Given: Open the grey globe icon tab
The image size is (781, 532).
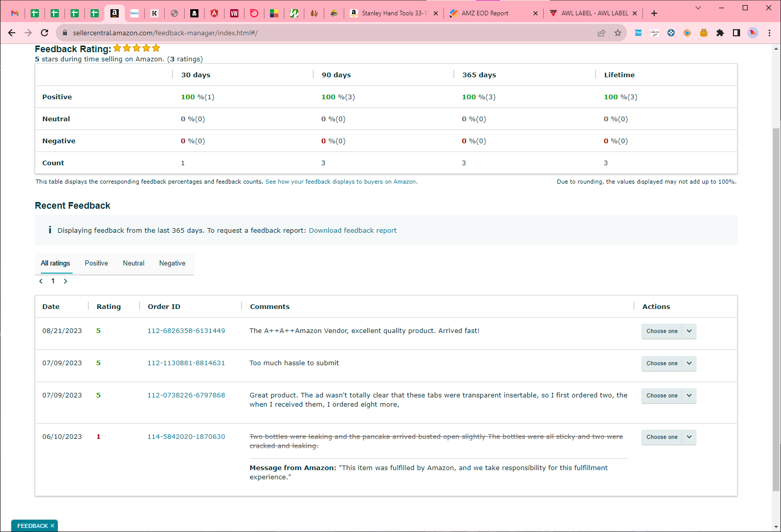Looking at the screenshot, I should (x=174, y=13).
